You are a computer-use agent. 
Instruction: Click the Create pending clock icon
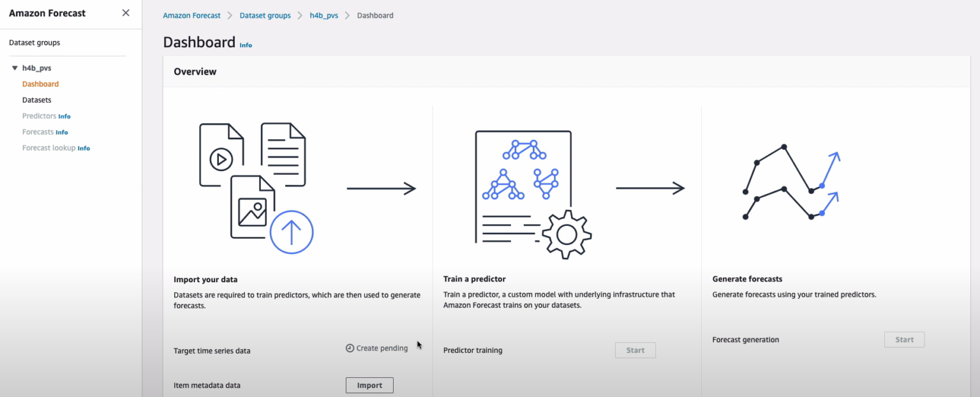tap(350, 348)
